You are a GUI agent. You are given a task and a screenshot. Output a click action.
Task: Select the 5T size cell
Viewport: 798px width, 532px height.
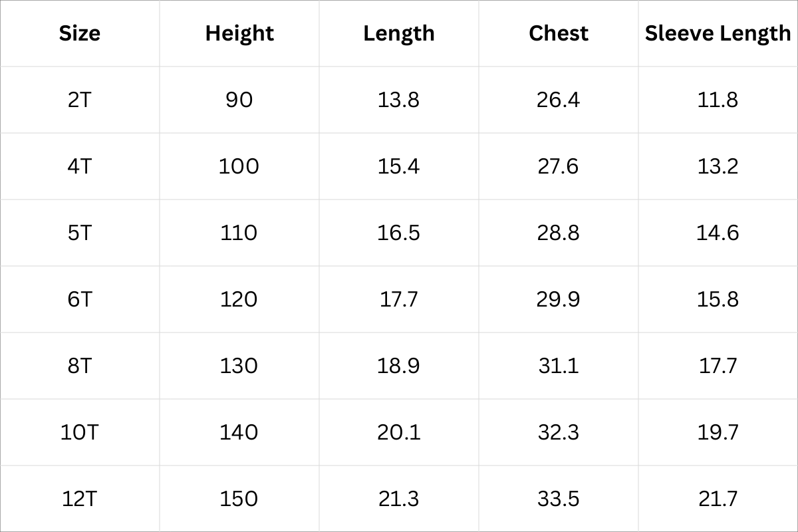coord(80,233)
